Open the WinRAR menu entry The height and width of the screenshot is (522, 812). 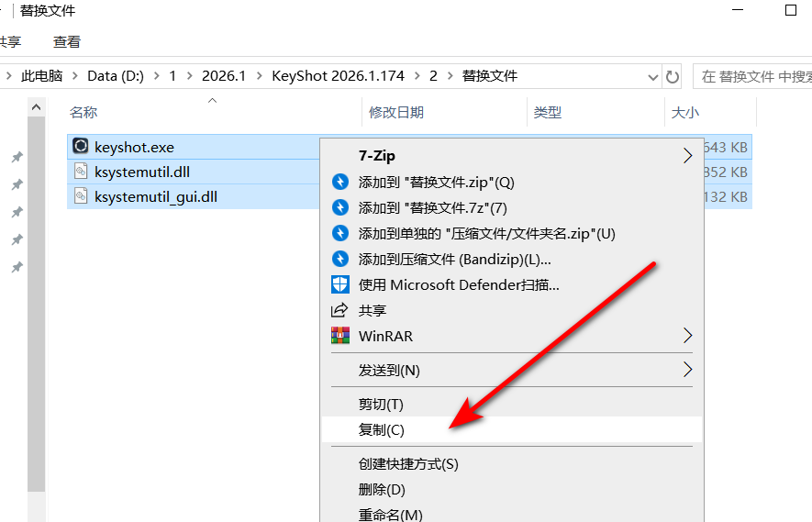tap(512, 336)
